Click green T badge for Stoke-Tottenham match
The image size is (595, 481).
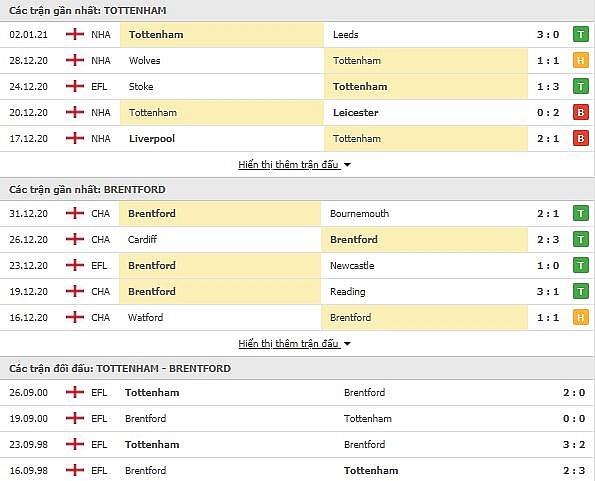581,86
